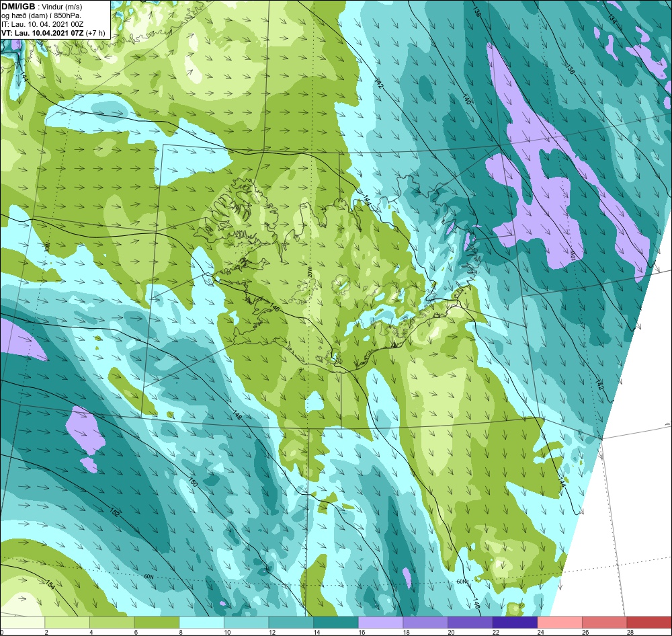Click the legend scale value 8
672x636 pixels.
(181, 632)
